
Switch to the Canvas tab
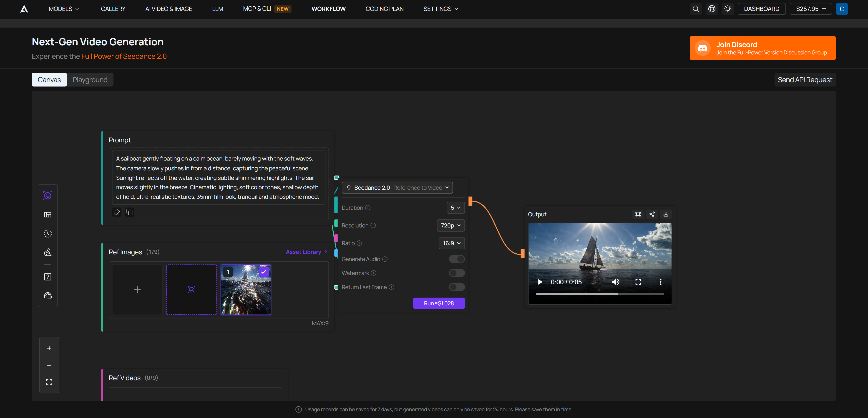[49, 80]
